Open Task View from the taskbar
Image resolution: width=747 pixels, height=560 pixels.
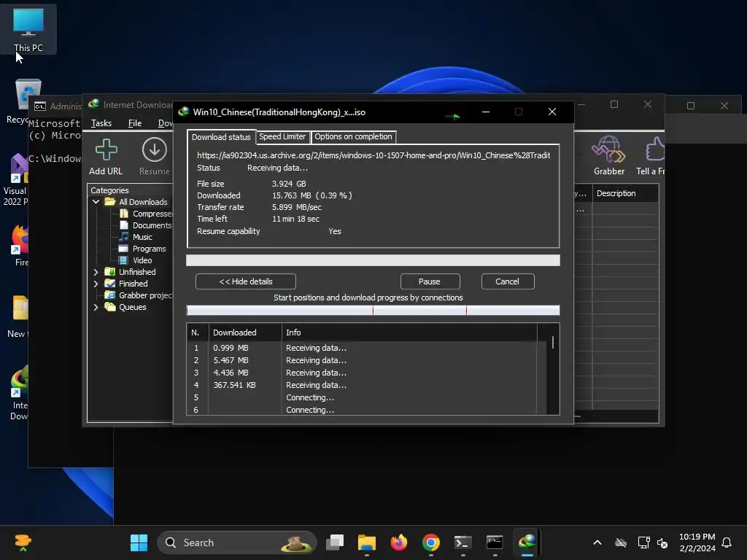[335, 542]
